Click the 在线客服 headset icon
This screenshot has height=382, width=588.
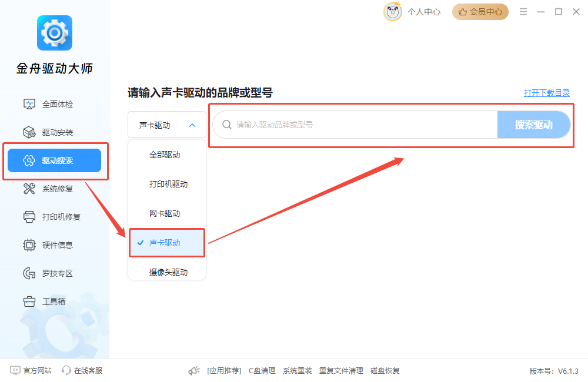click(x=66, y=370)
